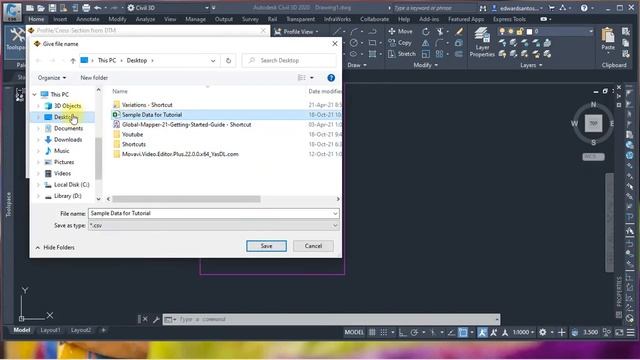Viewport: 640px width, 360px height.
Task: Click the Copy tool in Modify panel
Action: tap(400, 42)
